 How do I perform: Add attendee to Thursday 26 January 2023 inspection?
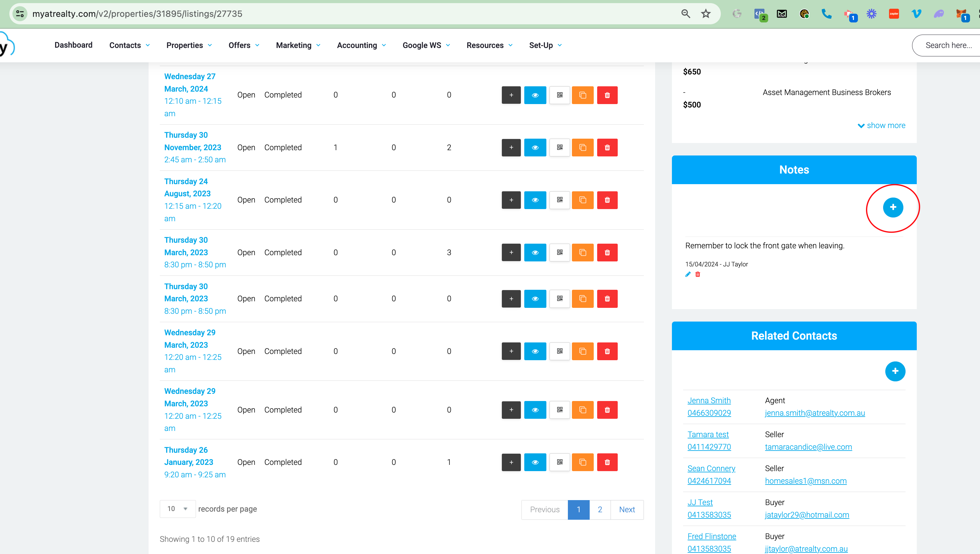511,462
